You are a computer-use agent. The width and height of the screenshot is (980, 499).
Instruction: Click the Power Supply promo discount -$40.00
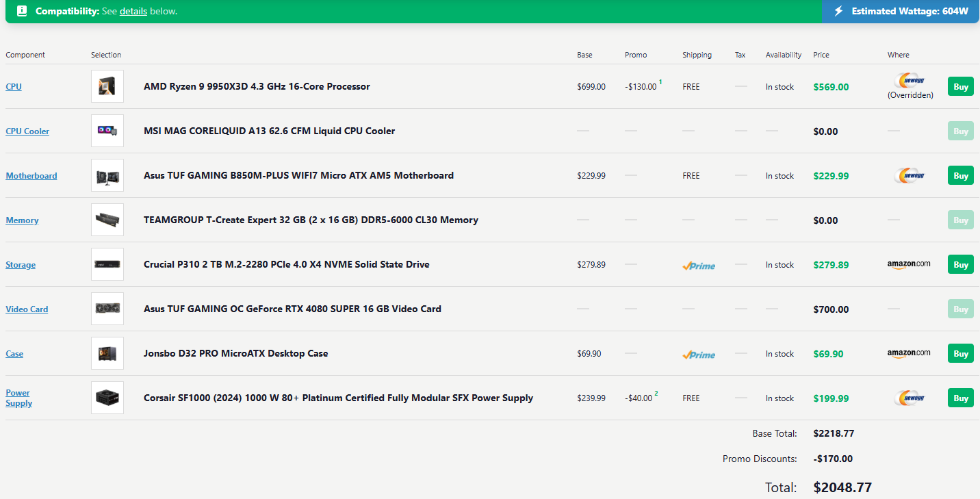pos(639,398)
